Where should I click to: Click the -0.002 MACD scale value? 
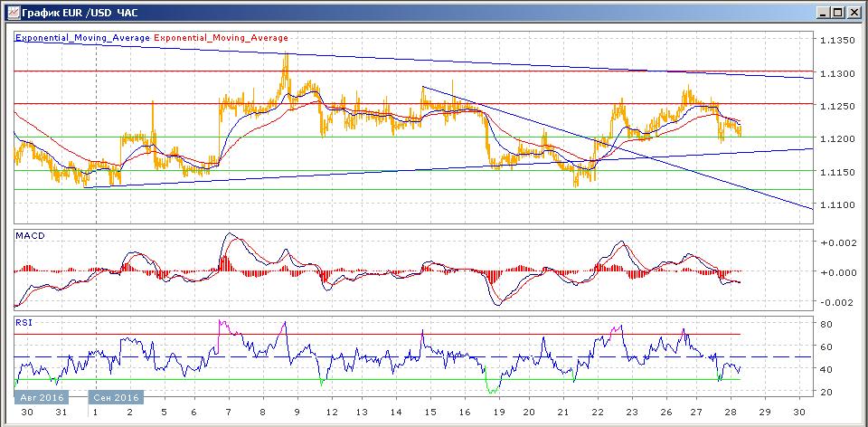pos(839,302)
